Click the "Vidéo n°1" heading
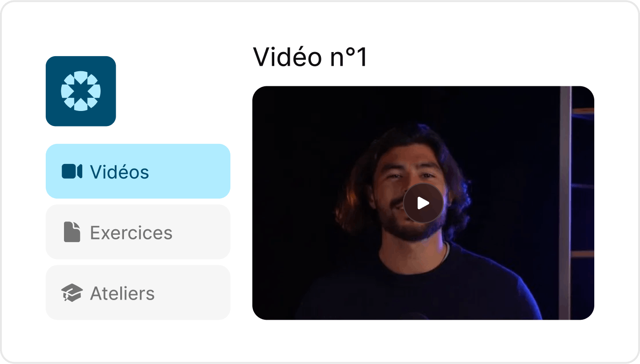Image resolution: width=640 pixels, height=364 pixels. 310,58
